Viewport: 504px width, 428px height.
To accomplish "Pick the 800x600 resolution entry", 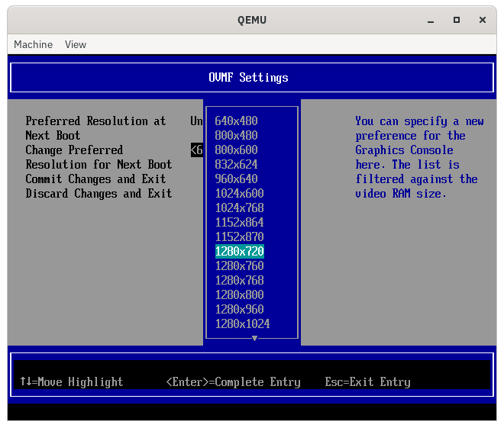I will (x=236, y=150).
